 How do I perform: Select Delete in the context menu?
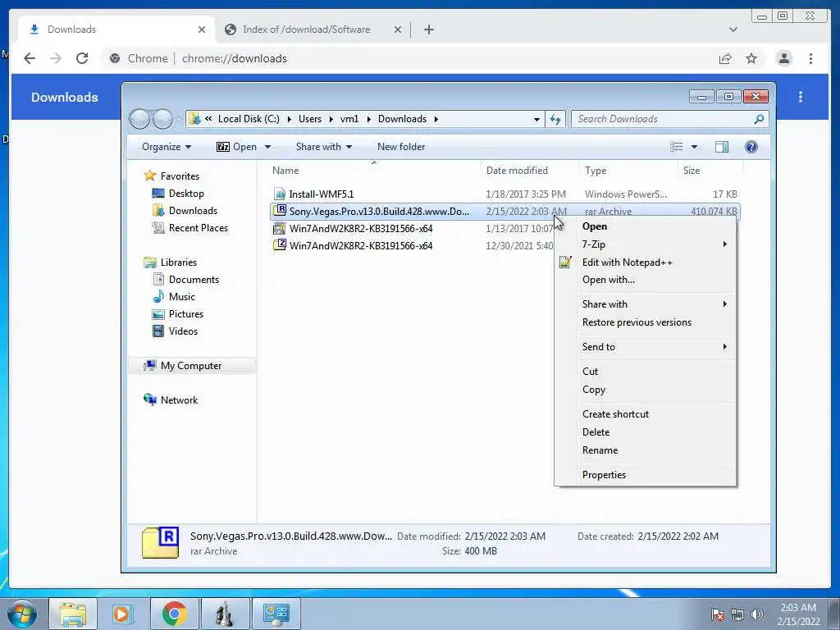pyautogui.click(x=646, y=432)
